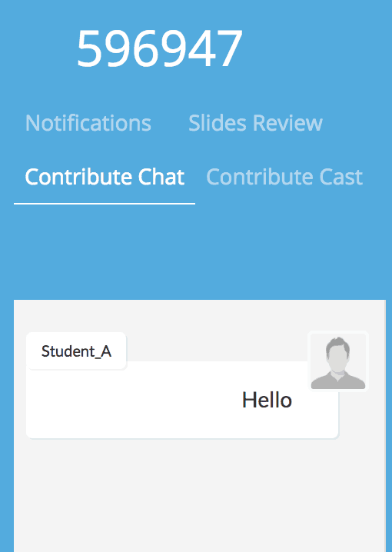Click the word Review in Slides Review
Viewport: 392px width, 552px height.
287,123
